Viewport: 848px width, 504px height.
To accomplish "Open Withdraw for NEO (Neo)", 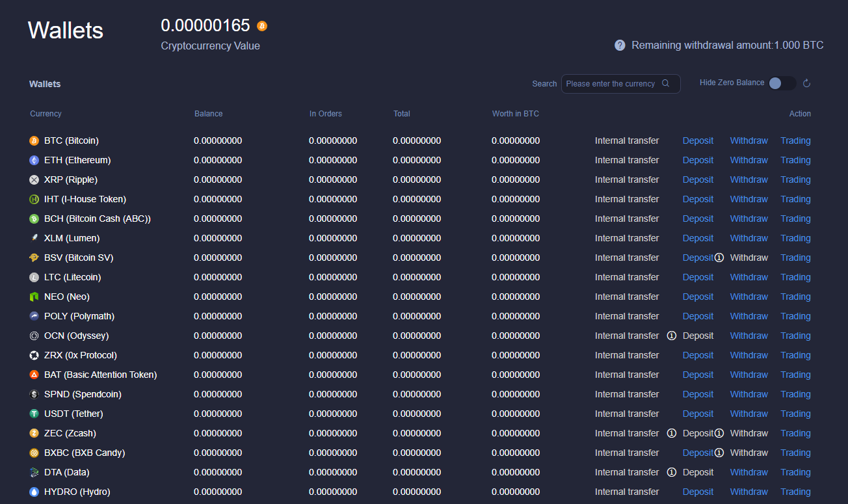I will [749, 297].
